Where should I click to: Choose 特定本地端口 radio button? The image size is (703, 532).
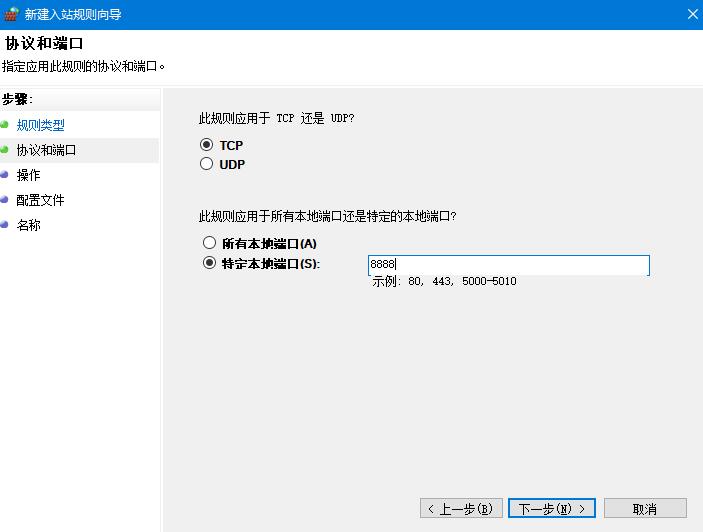[209, 263]
